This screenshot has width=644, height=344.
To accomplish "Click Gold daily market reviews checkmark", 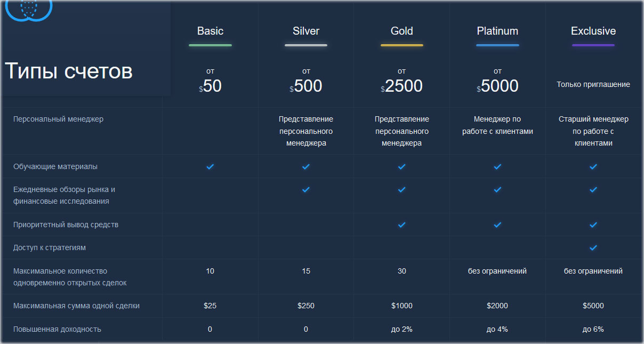I will [402, 190].
